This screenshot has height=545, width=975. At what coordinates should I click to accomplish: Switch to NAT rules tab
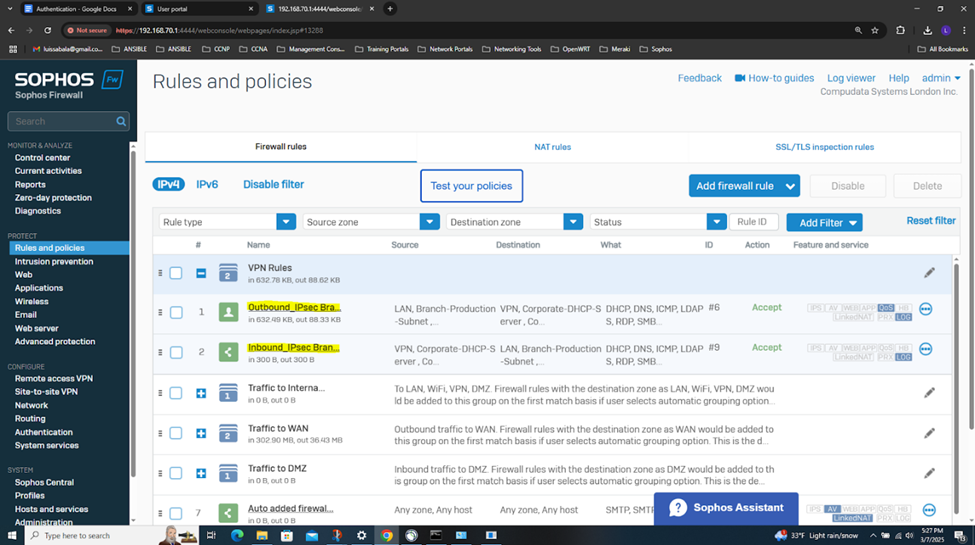[552, 147]
